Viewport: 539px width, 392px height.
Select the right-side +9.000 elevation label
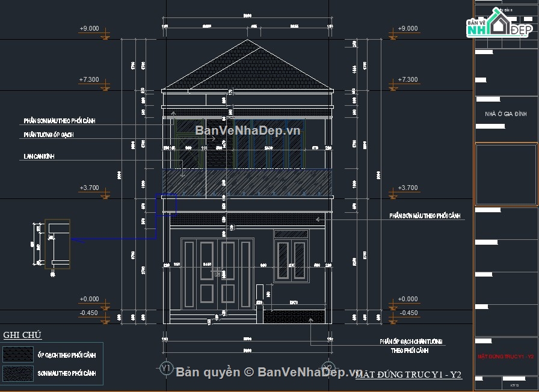(x=408, y=28)
